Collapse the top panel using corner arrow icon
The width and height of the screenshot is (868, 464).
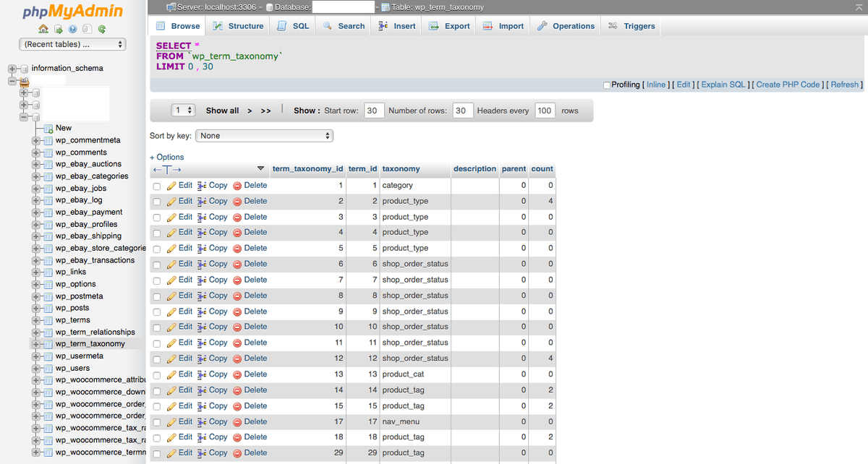[859, 7]
